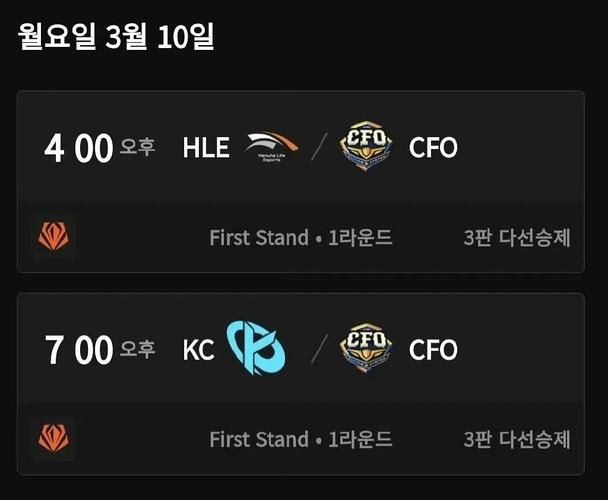Select the HLE team name
Screen dimensions: 608x500
206,148
